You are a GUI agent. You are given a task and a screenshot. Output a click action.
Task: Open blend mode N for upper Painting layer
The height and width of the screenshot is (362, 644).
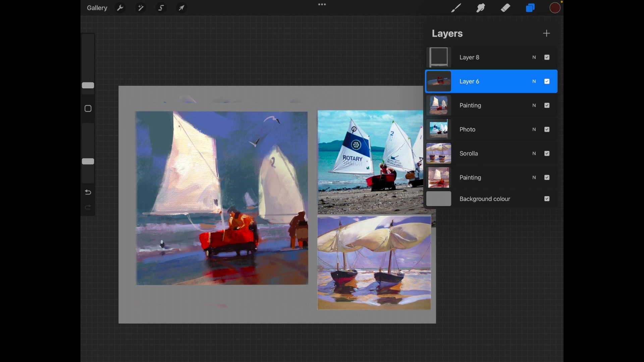[534, 105]
